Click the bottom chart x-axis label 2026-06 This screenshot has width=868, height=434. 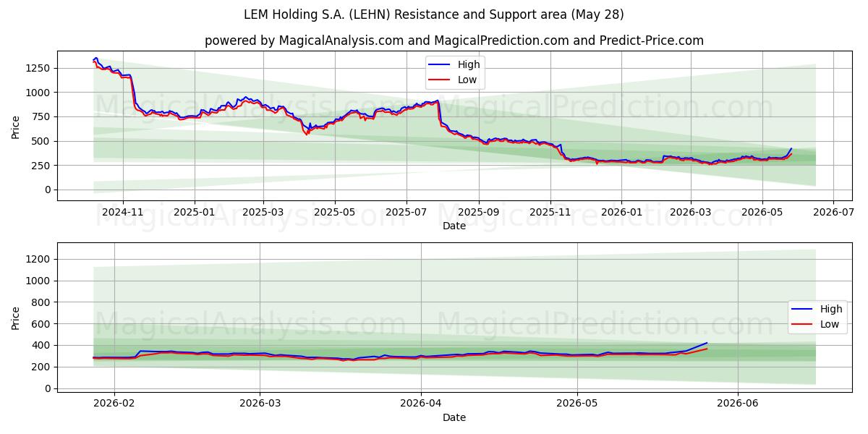[x=737, y=402]
